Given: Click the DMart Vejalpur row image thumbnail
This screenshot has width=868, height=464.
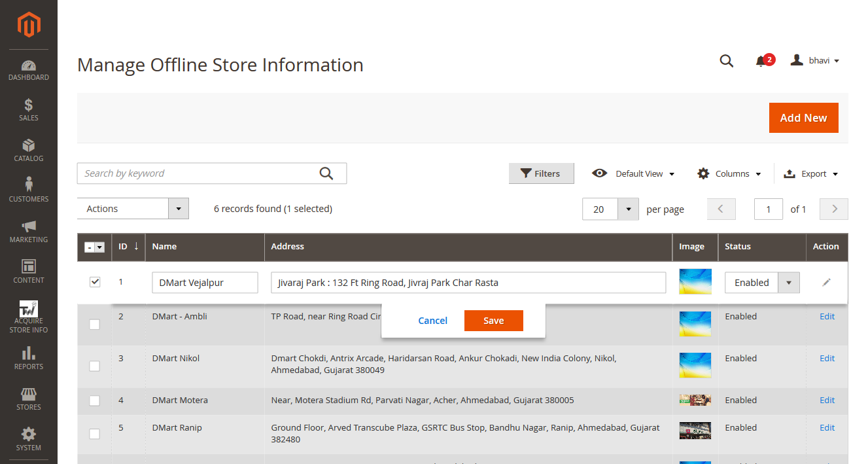Looking at the screenshot, I should coord(695,281).
